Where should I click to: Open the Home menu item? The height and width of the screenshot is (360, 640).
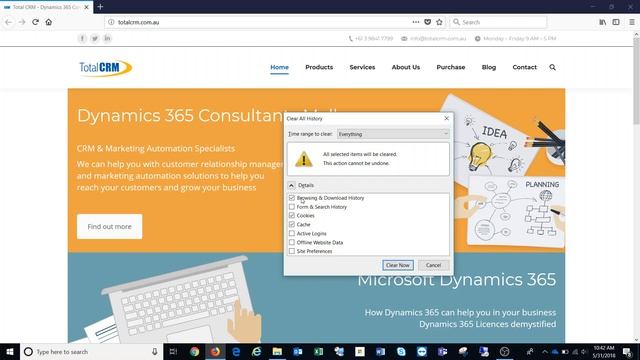point(280,67)
